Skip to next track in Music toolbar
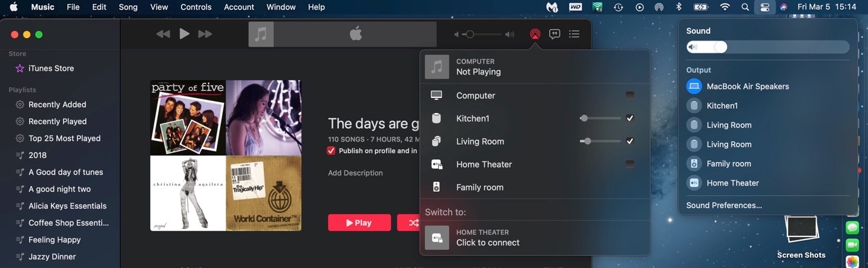The height and width of the screenshot is (268, 868). pos(205,34)
